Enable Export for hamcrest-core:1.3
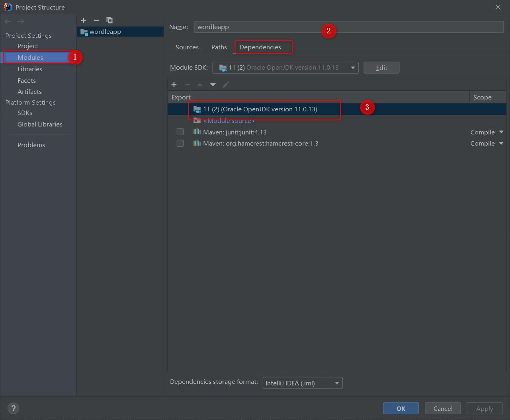The width and height of the screenshot is (510, 420). pos(180,143)
